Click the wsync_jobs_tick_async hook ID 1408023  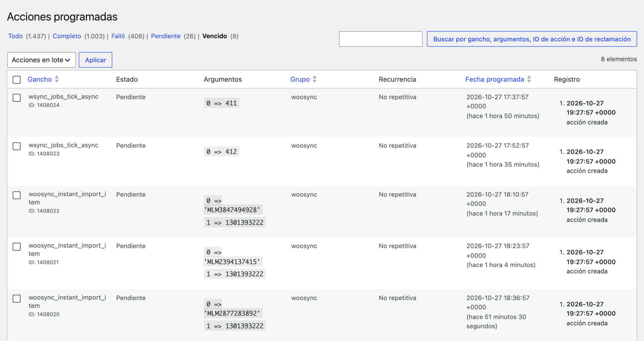click(63, 145)
